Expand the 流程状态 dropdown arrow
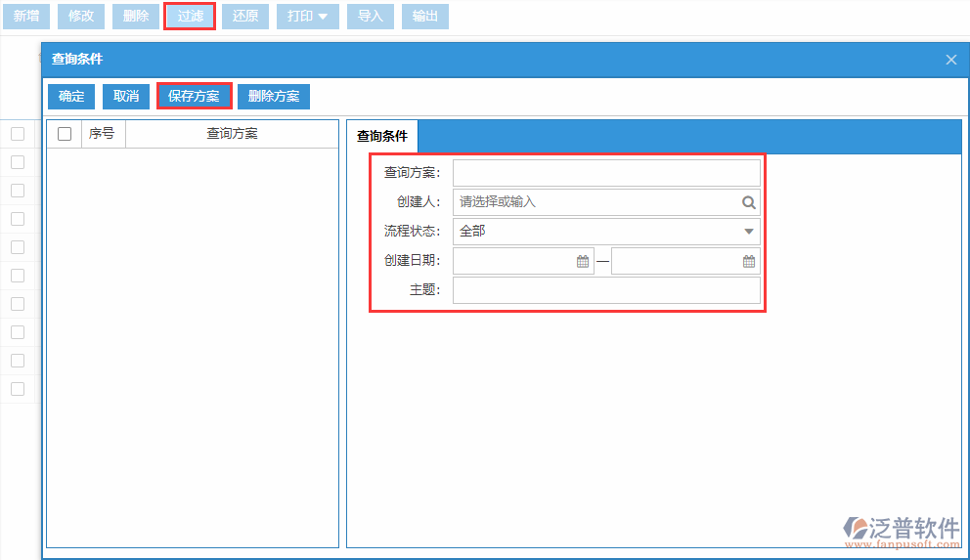 tap(749, 232)
